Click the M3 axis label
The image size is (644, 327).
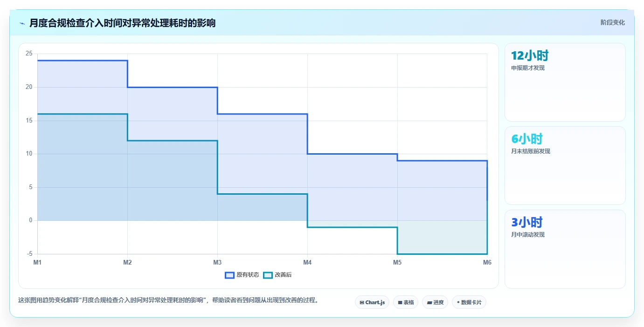coord(217,263)
